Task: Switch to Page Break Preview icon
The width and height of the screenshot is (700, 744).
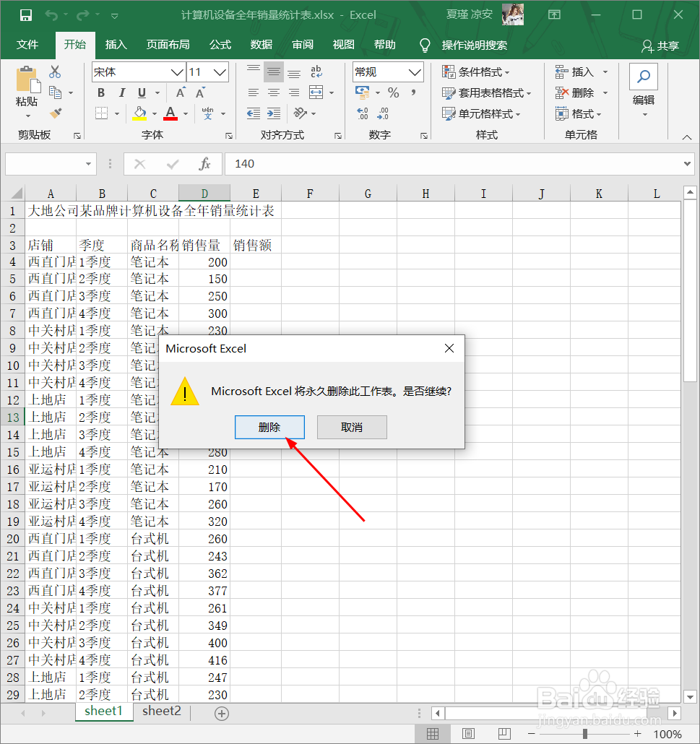Action: [x=504, y=734]
